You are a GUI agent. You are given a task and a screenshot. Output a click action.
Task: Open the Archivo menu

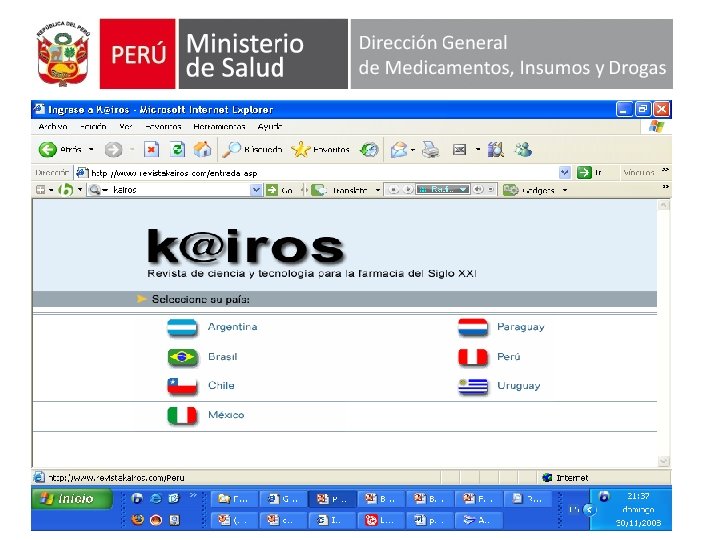(53, 126)
